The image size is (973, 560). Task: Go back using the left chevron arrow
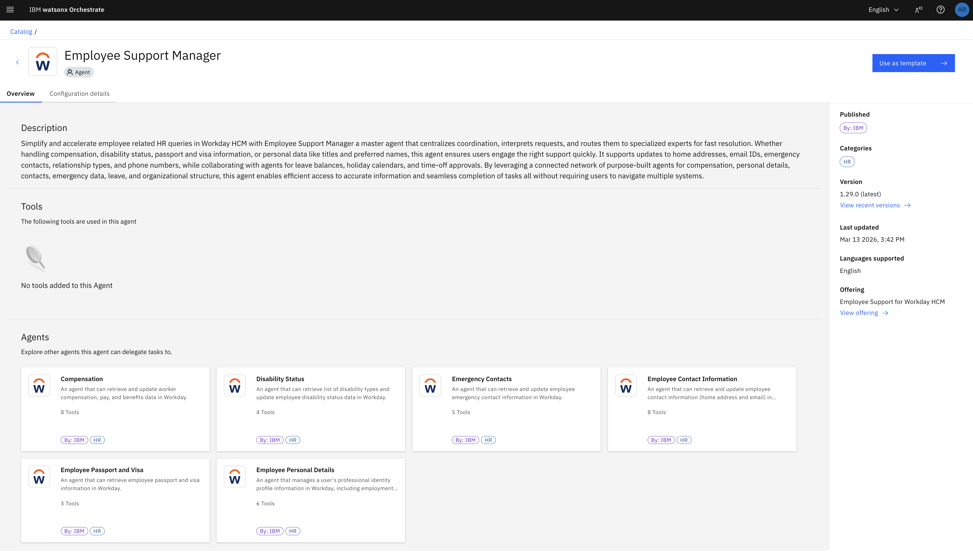coord(17,62)
